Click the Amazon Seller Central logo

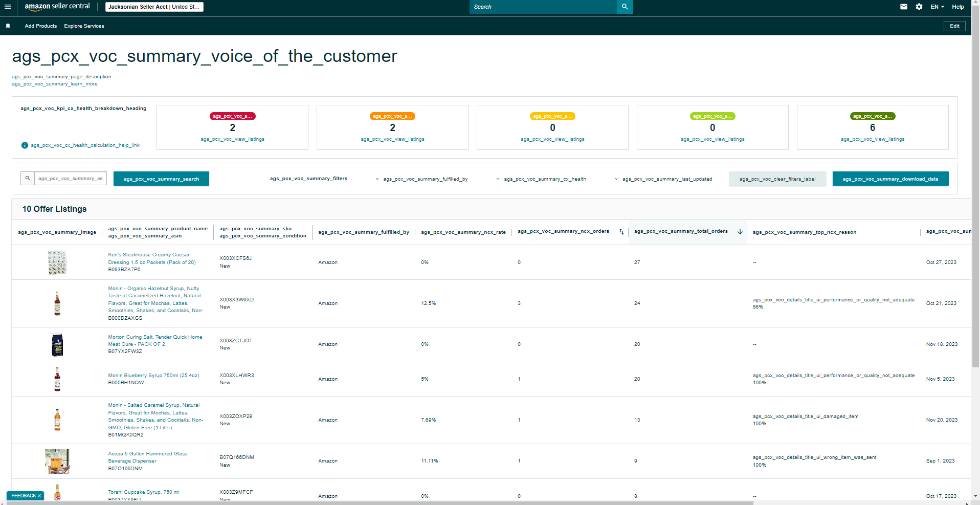click(57, 7)
